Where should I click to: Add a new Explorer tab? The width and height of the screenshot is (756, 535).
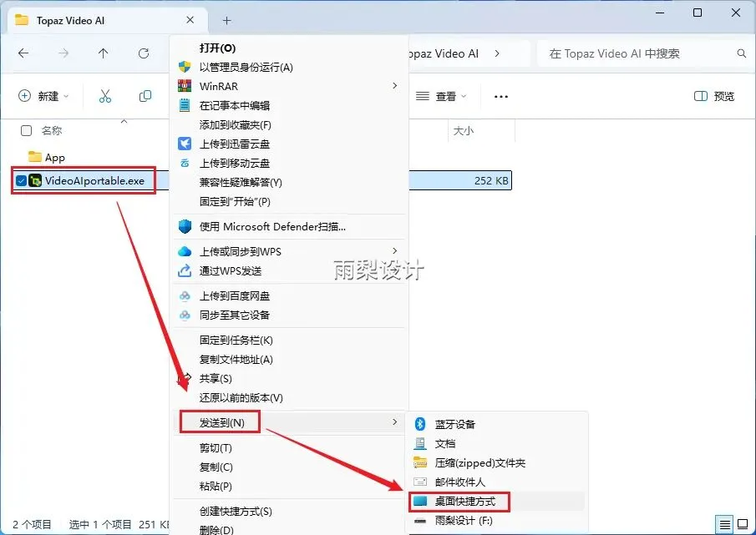226,20
